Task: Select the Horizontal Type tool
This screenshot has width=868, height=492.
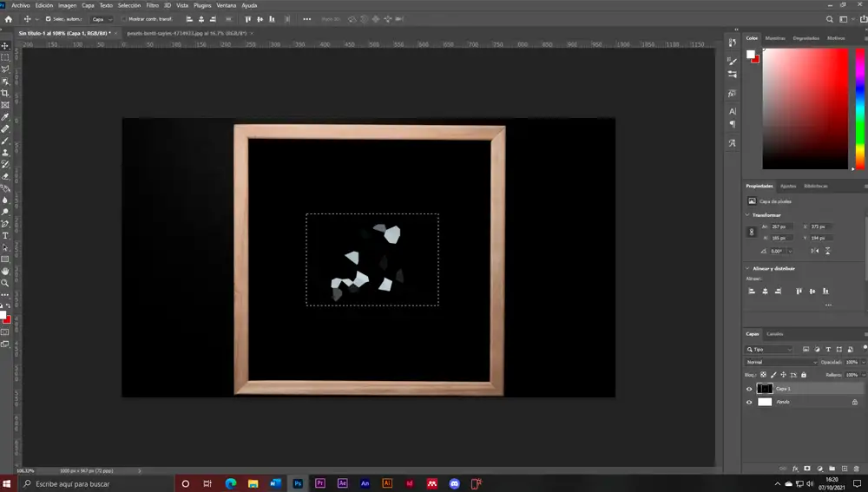Action: click(5, 236)
